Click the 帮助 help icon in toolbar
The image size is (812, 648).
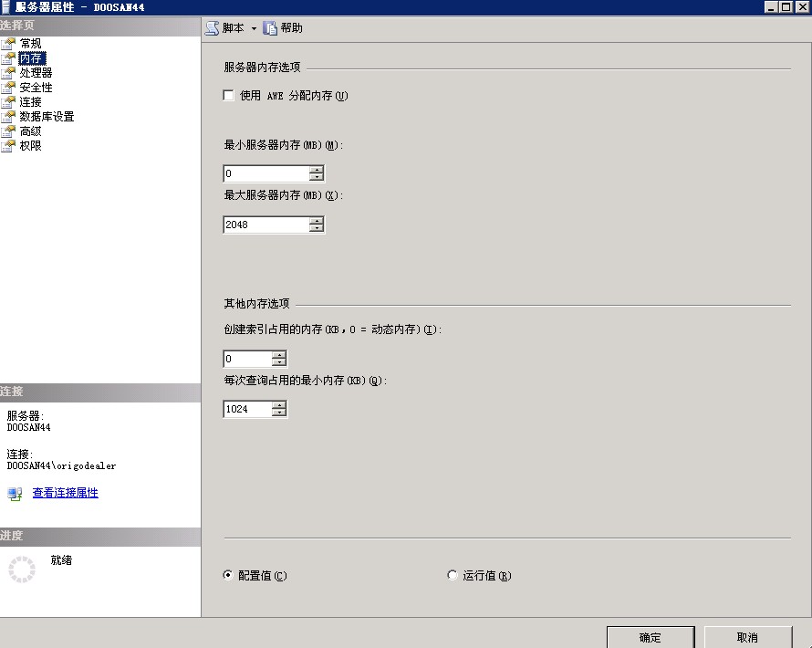[270, 28]
